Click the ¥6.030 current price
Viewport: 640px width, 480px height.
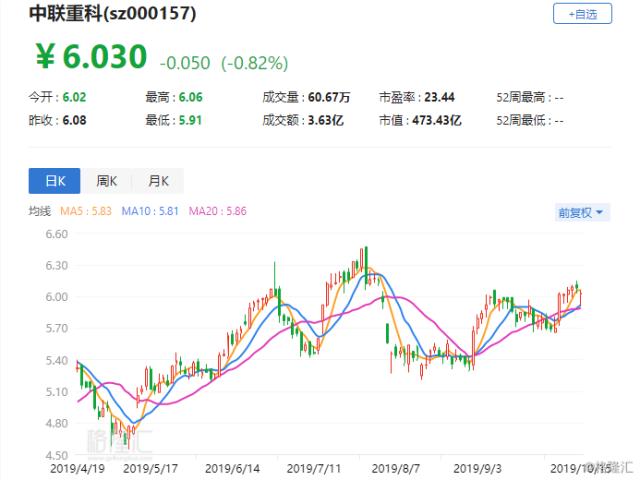tap(92, 57)
